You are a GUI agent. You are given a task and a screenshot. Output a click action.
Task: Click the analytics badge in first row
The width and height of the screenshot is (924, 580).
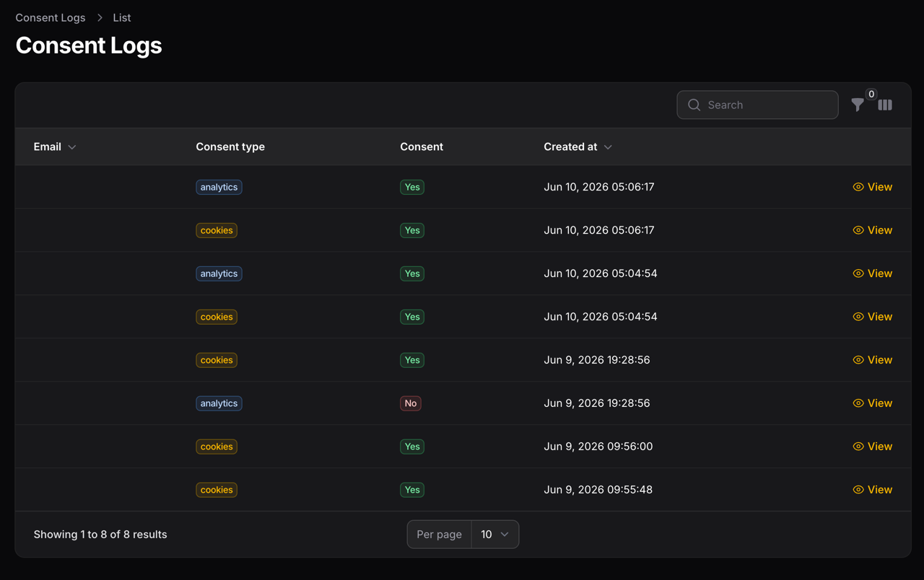point(219,187)
